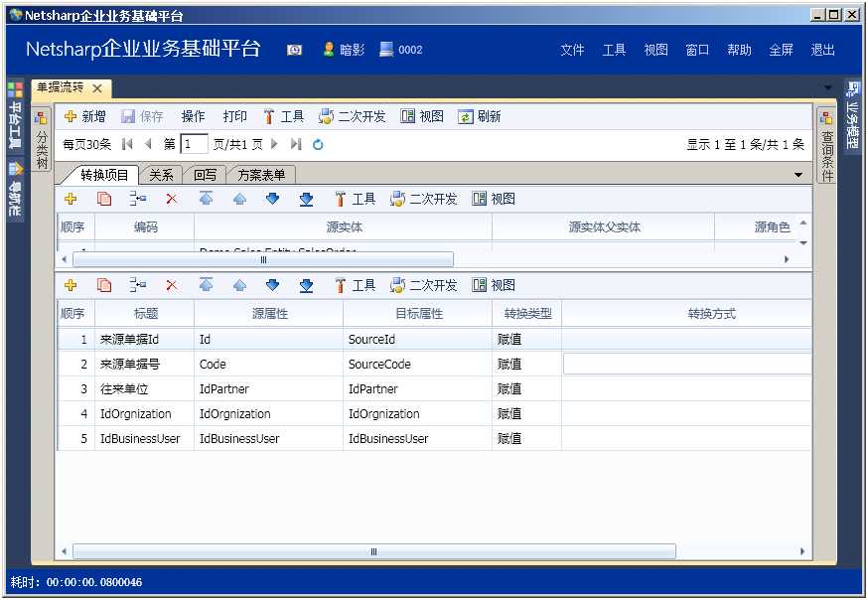
Task: Switch to the 转换项目 tab
Action: 104,176
